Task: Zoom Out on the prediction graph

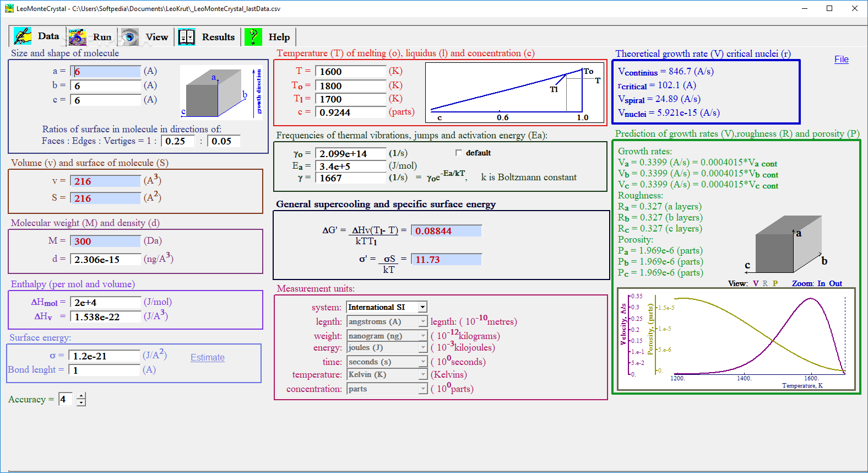Action: point(836,283)
